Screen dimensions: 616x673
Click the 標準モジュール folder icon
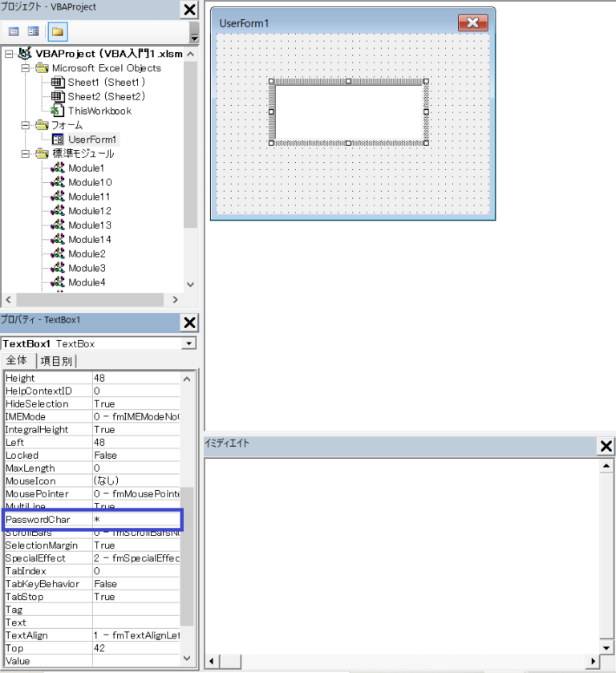(42, 154)
